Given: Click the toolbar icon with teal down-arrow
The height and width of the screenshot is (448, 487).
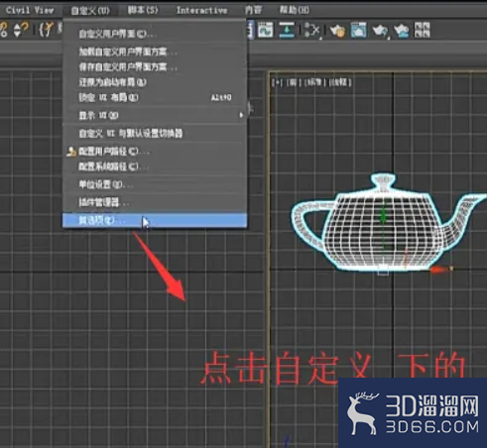Looking at the screenshot, I should [x=287, y=30].
